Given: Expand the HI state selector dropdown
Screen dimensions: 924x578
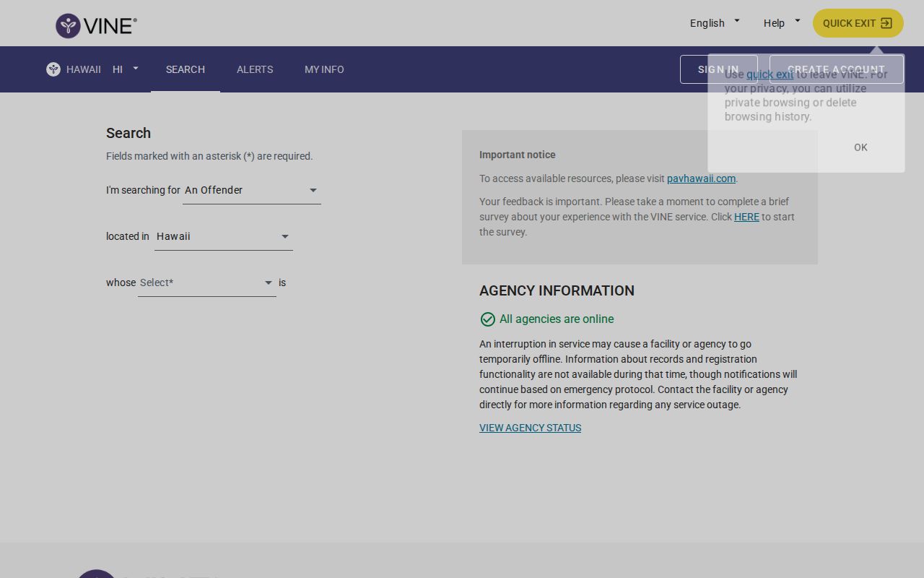Looking at the screenshot, I should [126, 69].
